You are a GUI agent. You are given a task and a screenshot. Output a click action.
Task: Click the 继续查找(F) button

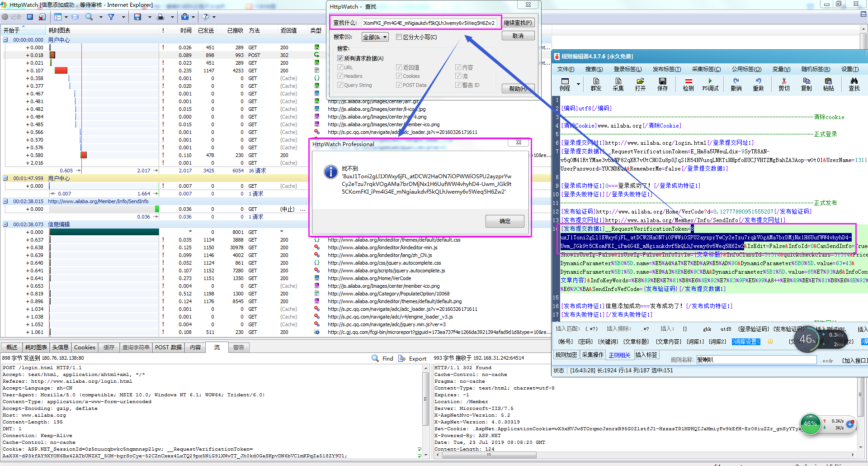[518, 23]
